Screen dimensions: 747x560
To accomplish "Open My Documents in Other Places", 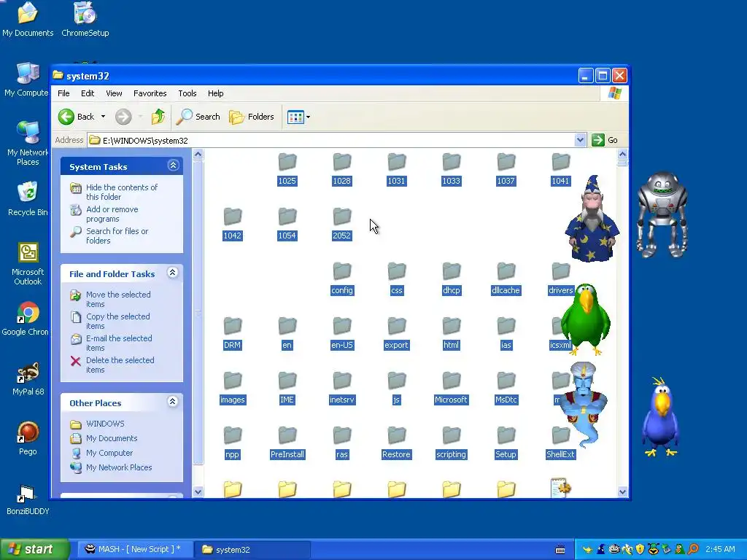I will 112,438.
